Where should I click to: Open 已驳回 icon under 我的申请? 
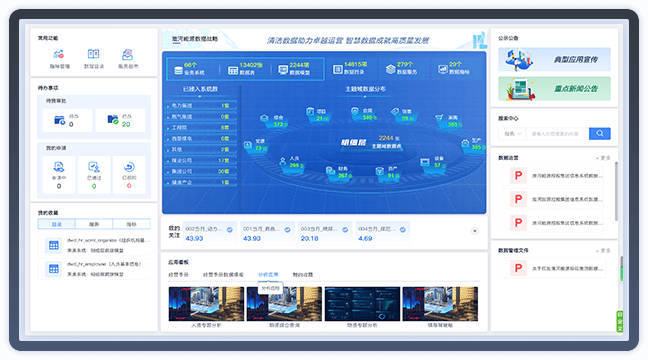tap(129, 167)
